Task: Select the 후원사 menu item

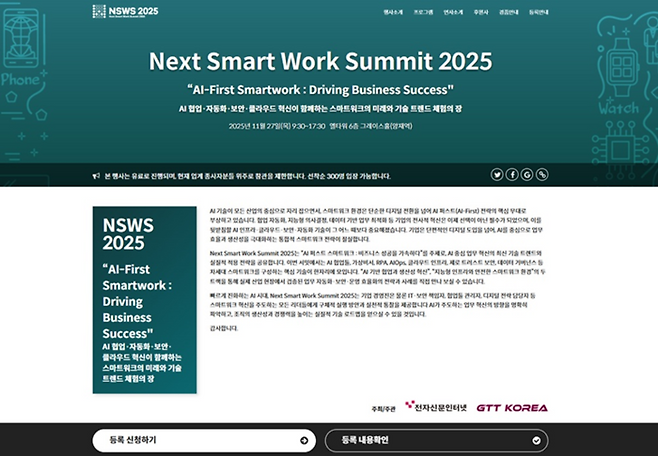Action: tap(481, 12)
